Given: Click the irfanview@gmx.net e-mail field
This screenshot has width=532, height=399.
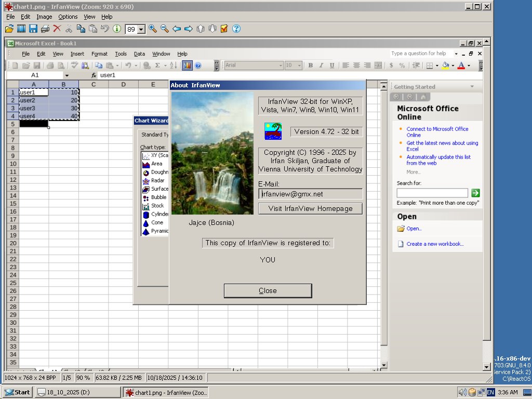Looking at the screenshot, I should point(311,194).
